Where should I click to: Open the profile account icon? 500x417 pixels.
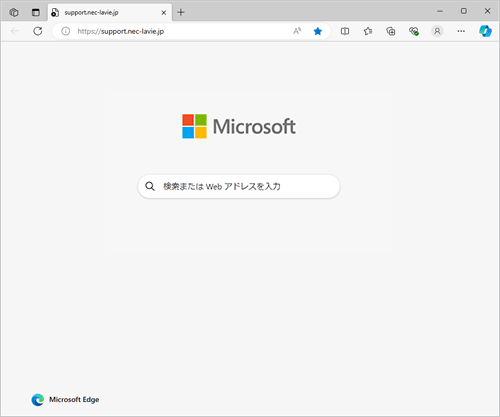(x=437, y=31)
